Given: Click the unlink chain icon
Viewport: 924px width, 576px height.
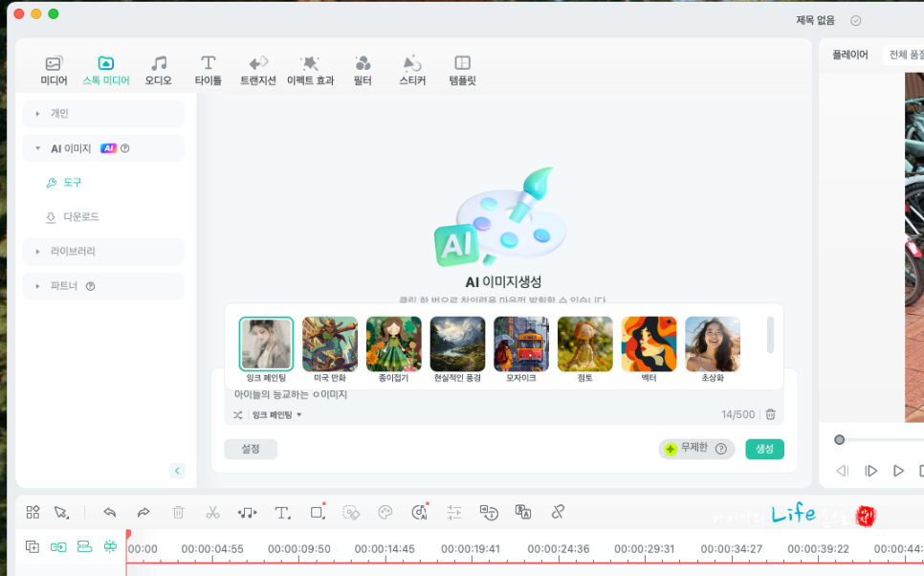Looking at the screenshot, I should click(x=558, y=512).
